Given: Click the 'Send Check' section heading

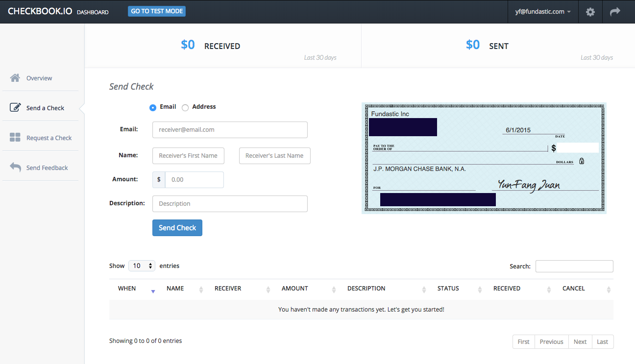Looking at the screenshot, I should click(131, 87).
